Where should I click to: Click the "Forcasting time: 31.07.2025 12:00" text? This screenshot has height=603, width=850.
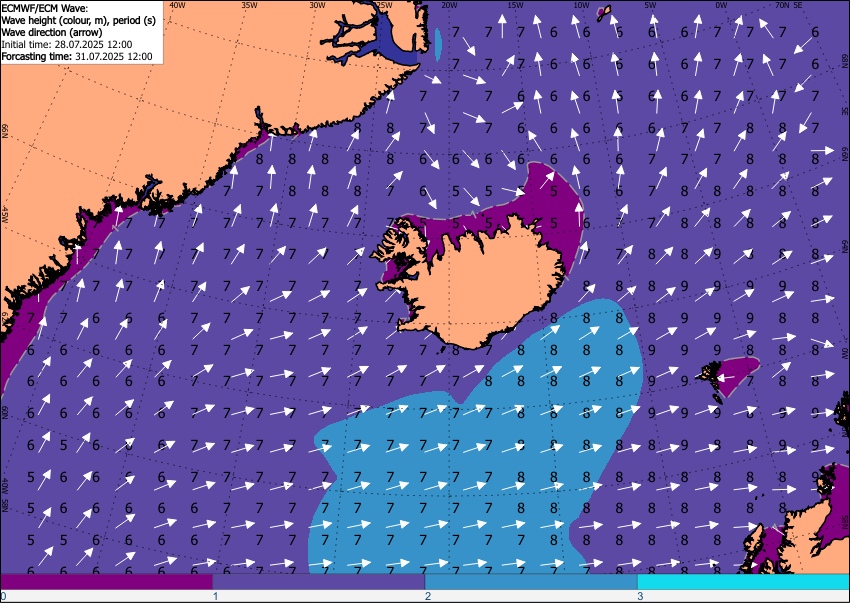(77, 56)
